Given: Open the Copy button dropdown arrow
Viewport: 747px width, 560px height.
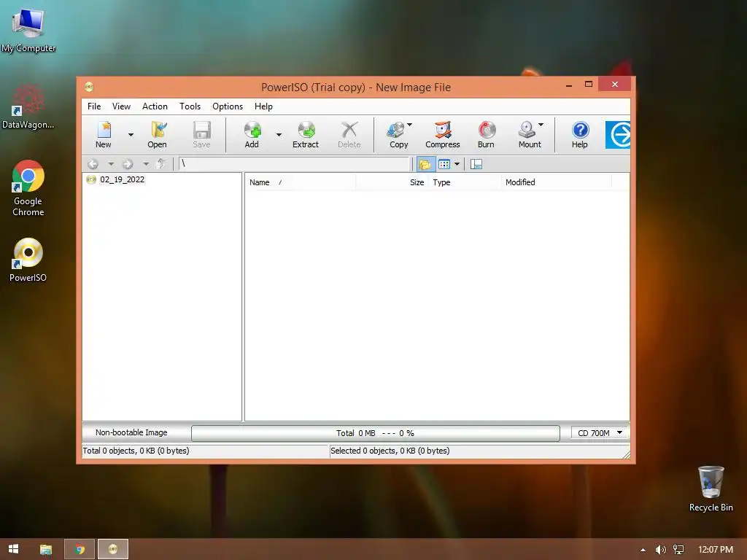Looking at the screenshot, I should [410, 125].
